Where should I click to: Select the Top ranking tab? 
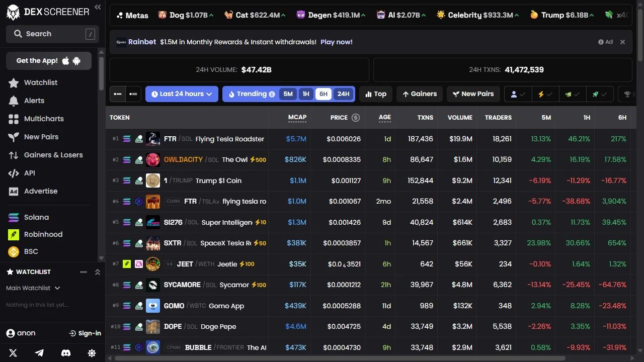[376, 94]
